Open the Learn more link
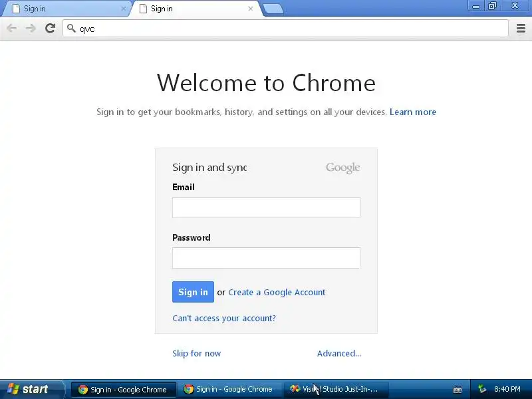Viewport: 532px width, 399px height. pyautogui.click(x=412, y=112)
